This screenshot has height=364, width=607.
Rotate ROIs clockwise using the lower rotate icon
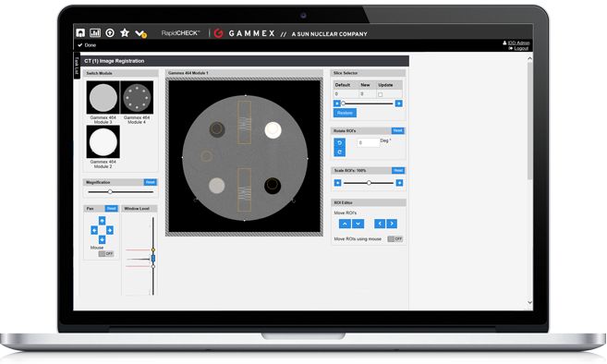click(x=339, y=152)
